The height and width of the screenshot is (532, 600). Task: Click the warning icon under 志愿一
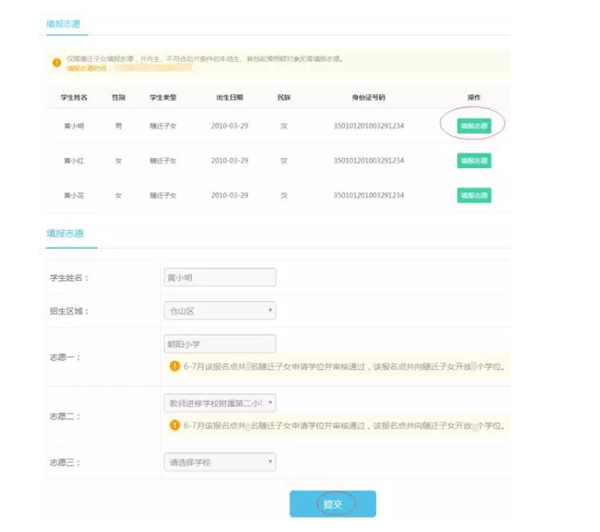[x=174, y=366]
